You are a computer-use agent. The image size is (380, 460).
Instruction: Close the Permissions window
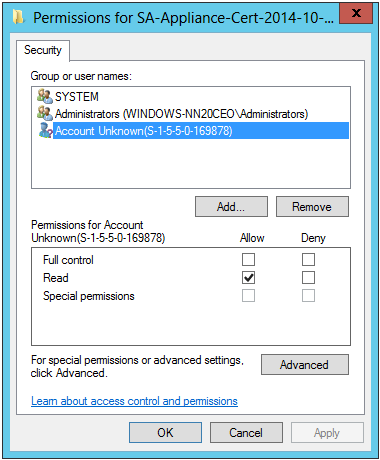coord(356,14)
